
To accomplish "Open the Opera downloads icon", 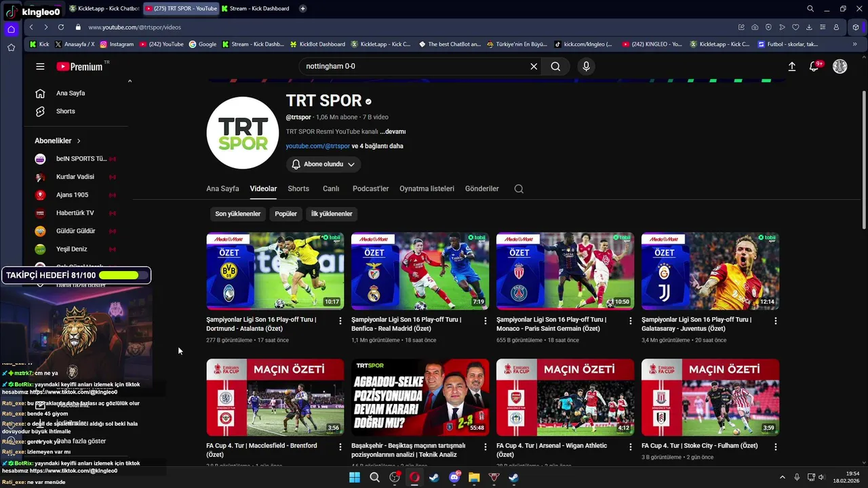I will pyautogui.click(x=809, y=27).
